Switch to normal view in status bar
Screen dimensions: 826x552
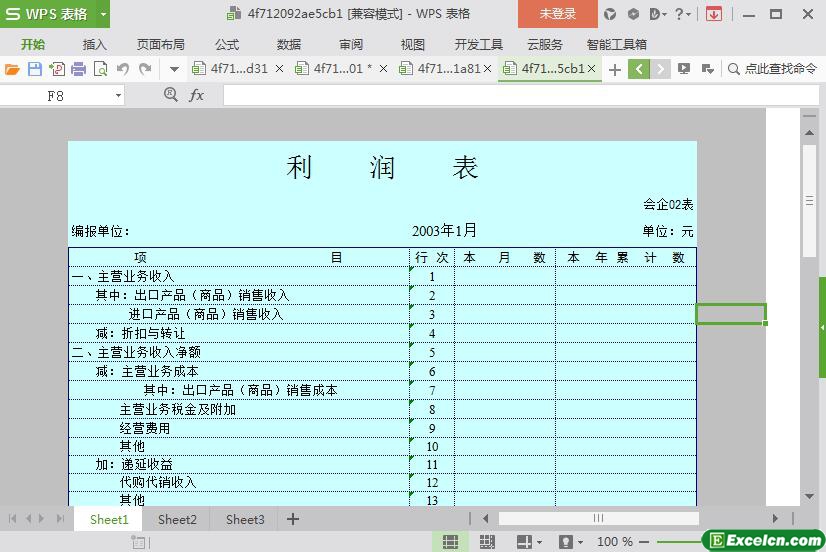point(451,541)
